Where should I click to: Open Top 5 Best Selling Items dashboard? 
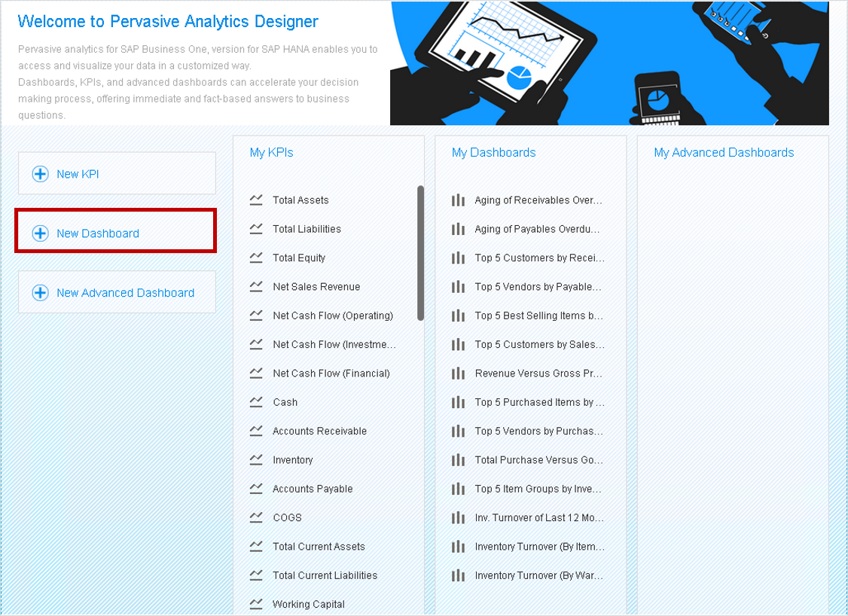tap(538, 316)
